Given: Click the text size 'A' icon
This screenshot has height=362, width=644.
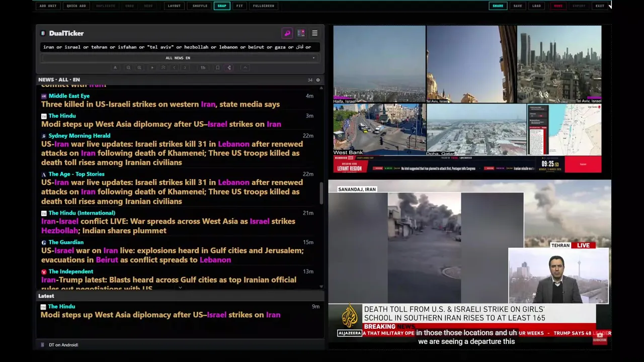Looking at the screenshot, I should 115,67.
